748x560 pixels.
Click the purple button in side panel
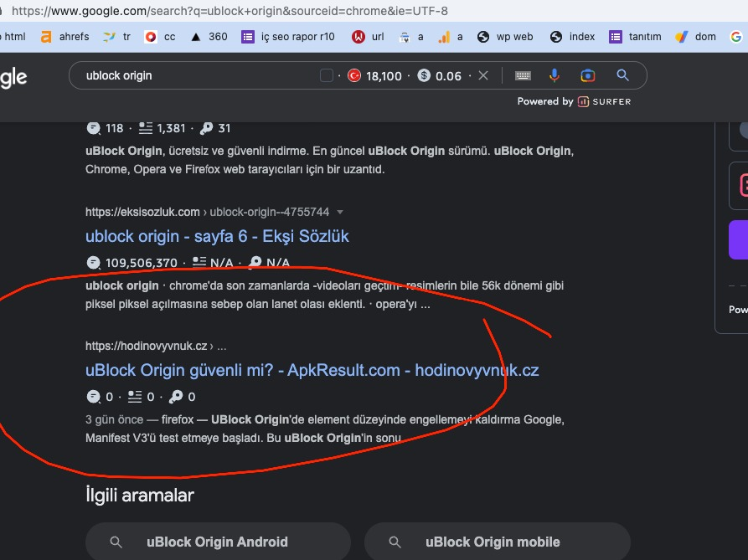(x=739, y=239)
